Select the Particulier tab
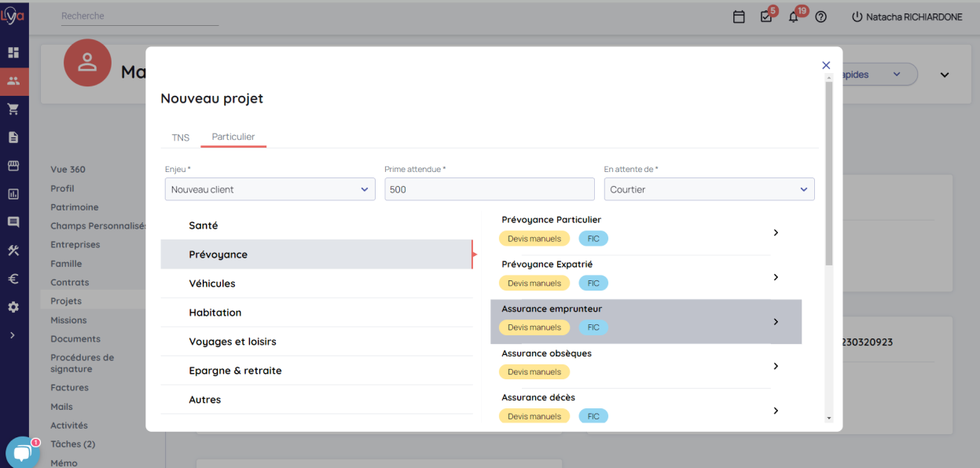 coord(233,137)
